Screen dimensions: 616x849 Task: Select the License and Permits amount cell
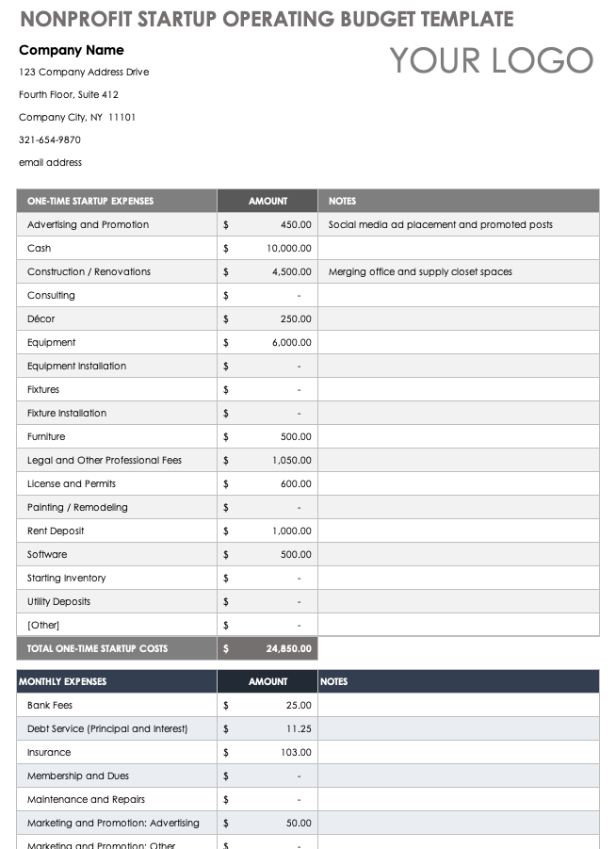(x=267, y=483)
